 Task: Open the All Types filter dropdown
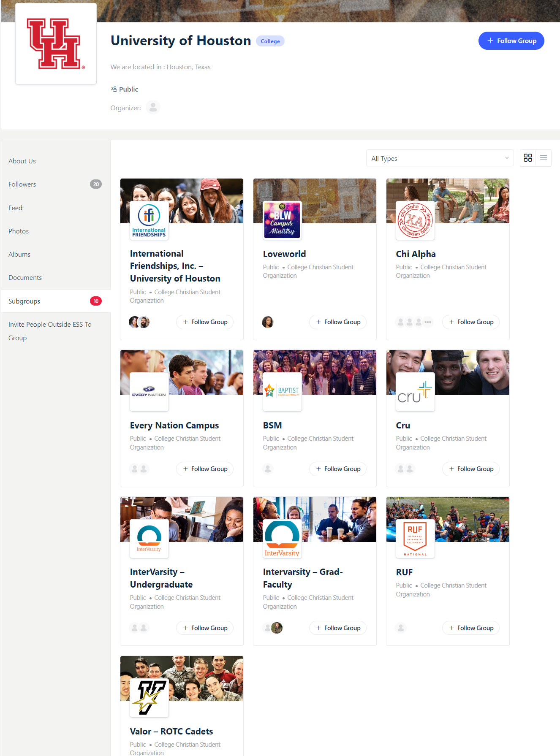pyautogui.click(x=440, y=158)
